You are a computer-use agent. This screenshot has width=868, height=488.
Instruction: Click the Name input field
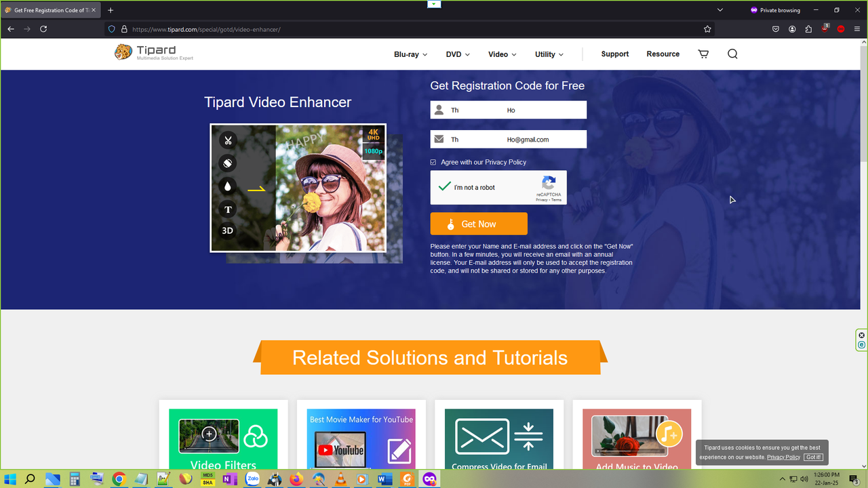click(x=509, y=110)
